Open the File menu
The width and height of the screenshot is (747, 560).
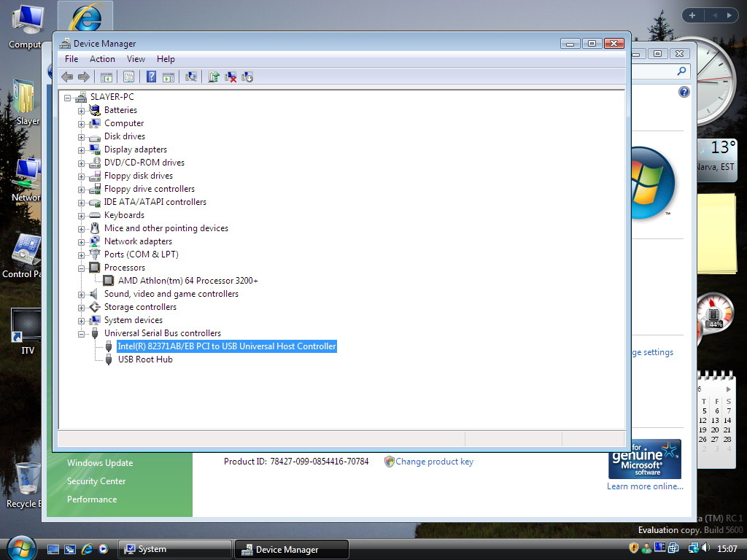(71, 59)
